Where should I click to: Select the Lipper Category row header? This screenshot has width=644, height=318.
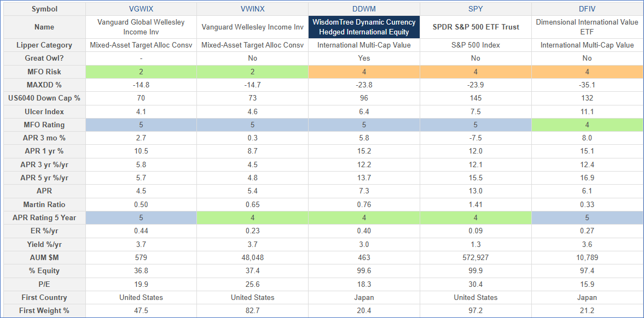(44, 45)
